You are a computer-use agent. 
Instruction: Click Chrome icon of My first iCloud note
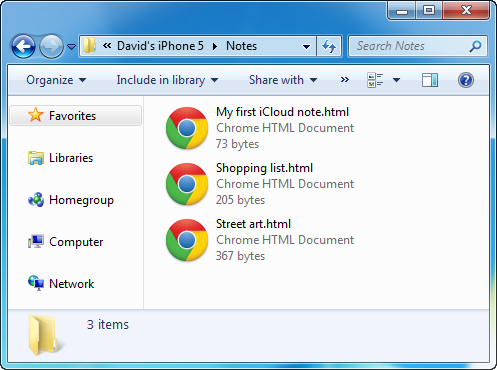pos(187,128)
